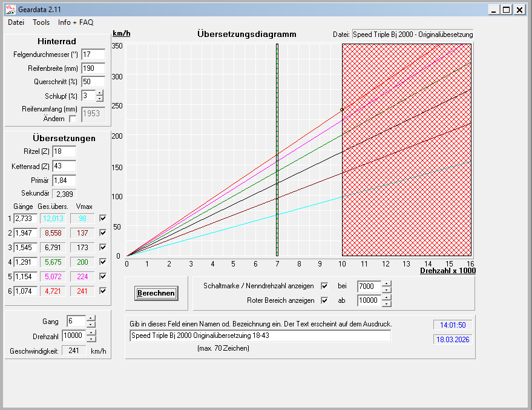Click the green shift marker line at 7000
532x410 pixels.
pos(277,151)
